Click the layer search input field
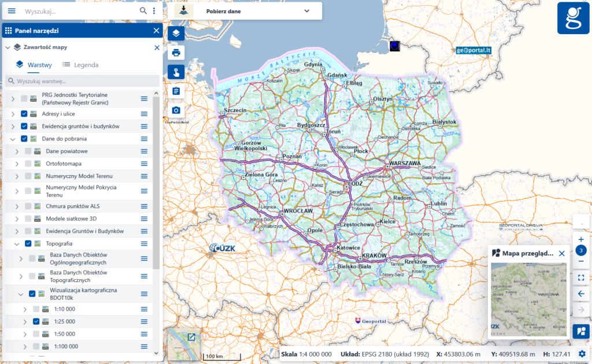The image size is (592, 364). 82,81
